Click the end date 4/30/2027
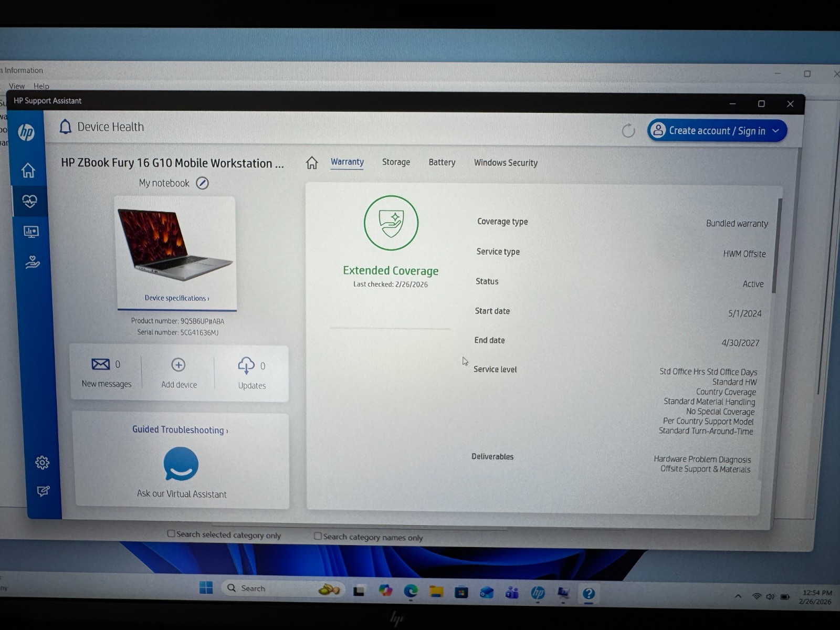 click(x=740, y=343)
